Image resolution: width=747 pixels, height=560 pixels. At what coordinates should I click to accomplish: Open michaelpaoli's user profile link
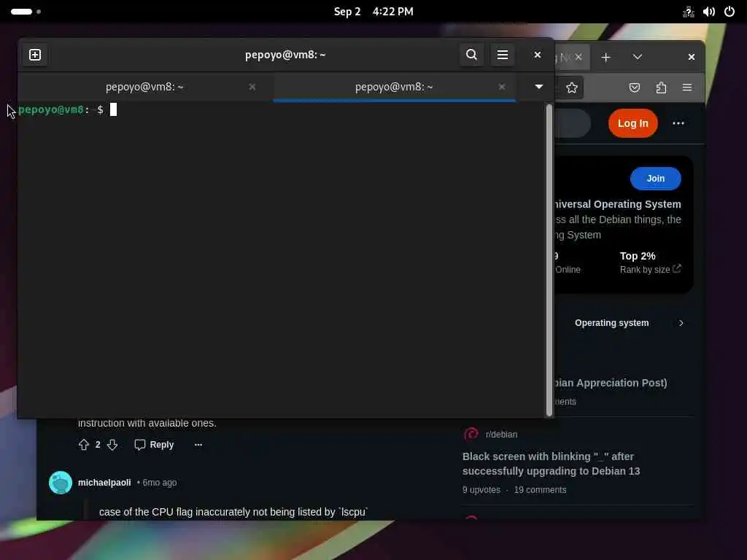coord(104,483)
